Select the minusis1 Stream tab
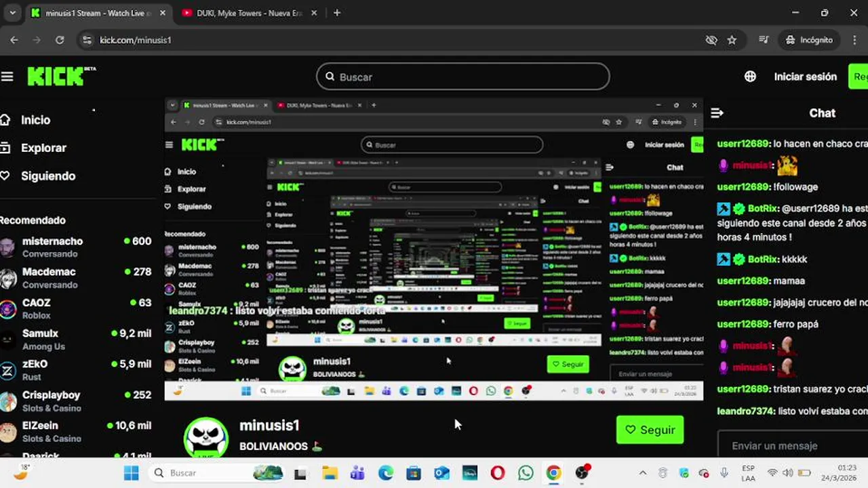This screenshot has width=868, height=488. (98, 13)
